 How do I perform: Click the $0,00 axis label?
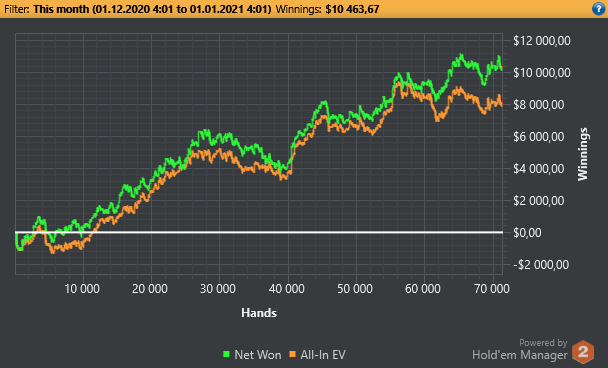[x=527, y=233]
